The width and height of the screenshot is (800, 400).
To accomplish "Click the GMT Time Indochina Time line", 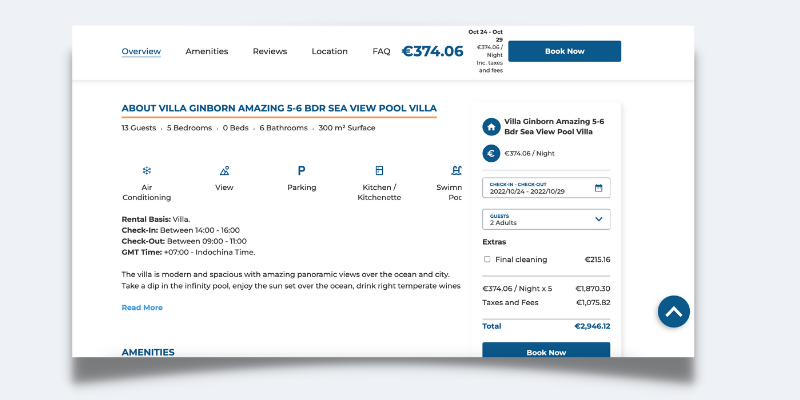I will coord(188,253).
